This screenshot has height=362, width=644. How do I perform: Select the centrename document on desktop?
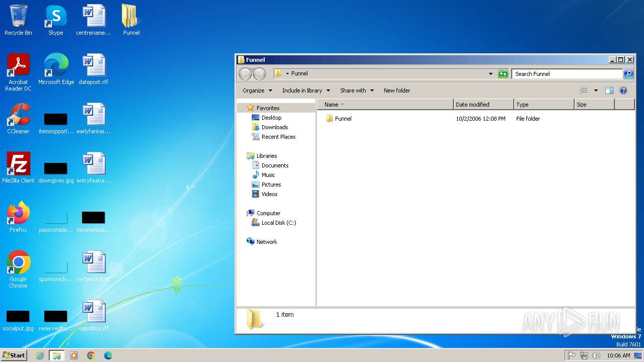click(x=94, y=20)
